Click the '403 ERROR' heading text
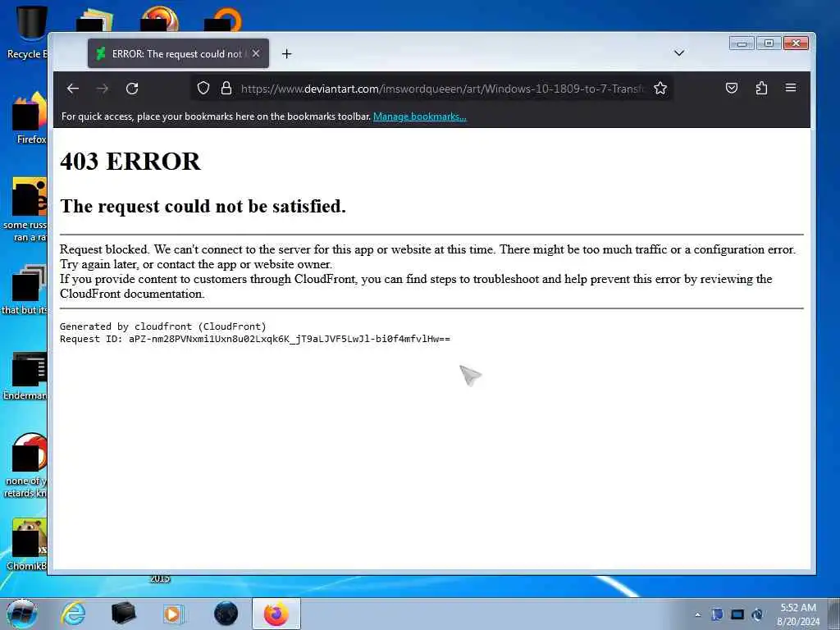 coord(130,162)
